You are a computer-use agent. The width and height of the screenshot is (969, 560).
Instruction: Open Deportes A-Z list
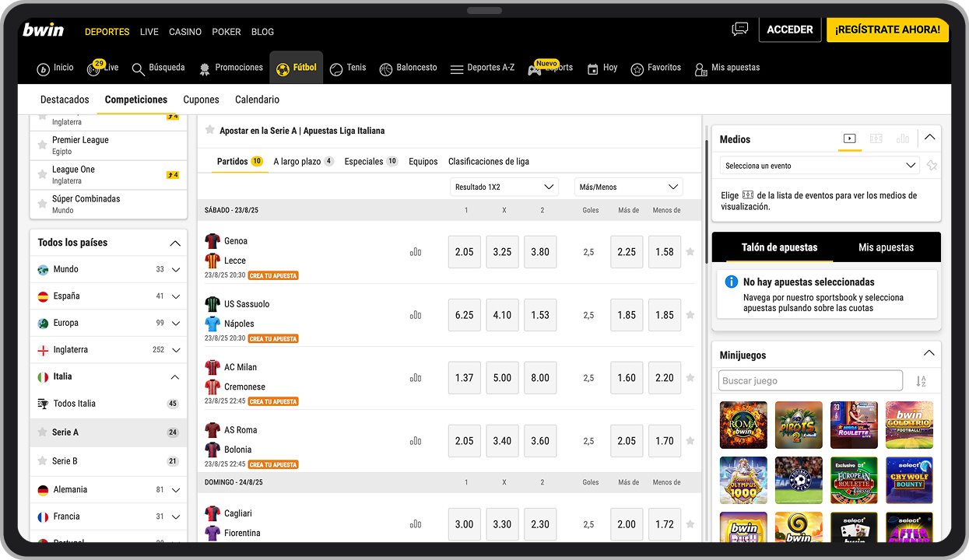pyautogui.click(x=482, y=68)
